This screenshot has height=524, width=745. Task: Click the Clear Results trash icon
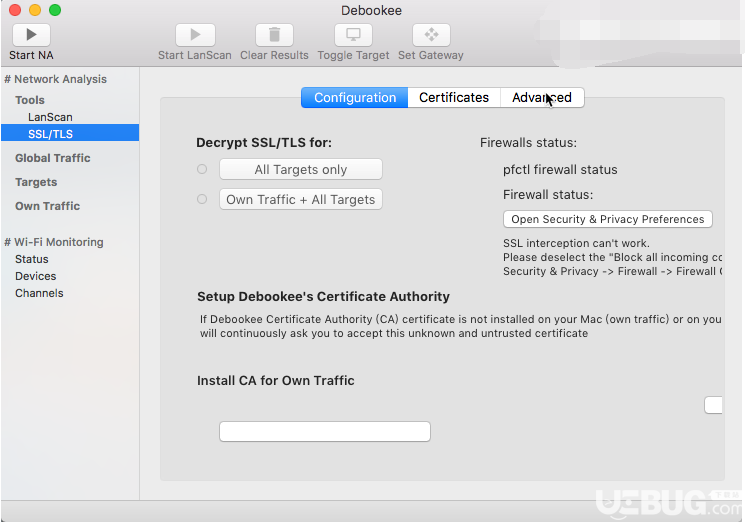point(274,35)
